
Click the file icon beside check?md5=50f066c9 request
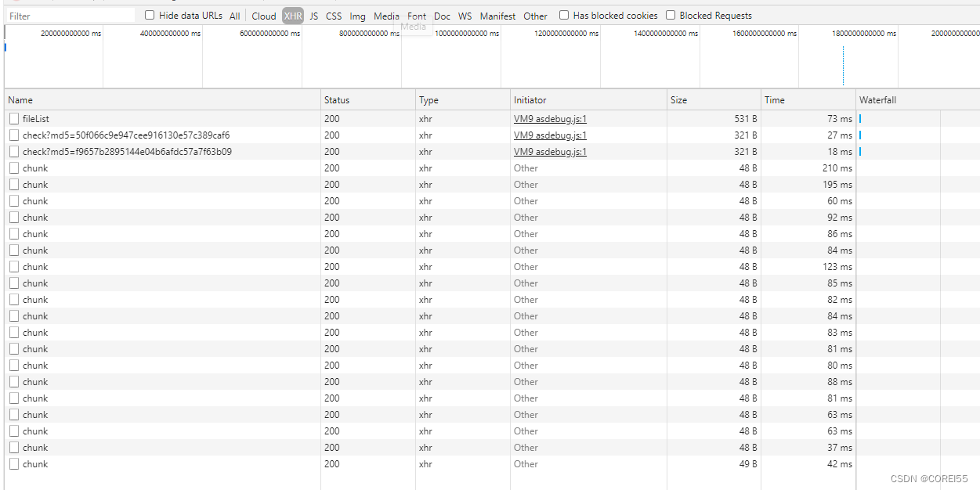pyautogui.click(x=14, y=135)
